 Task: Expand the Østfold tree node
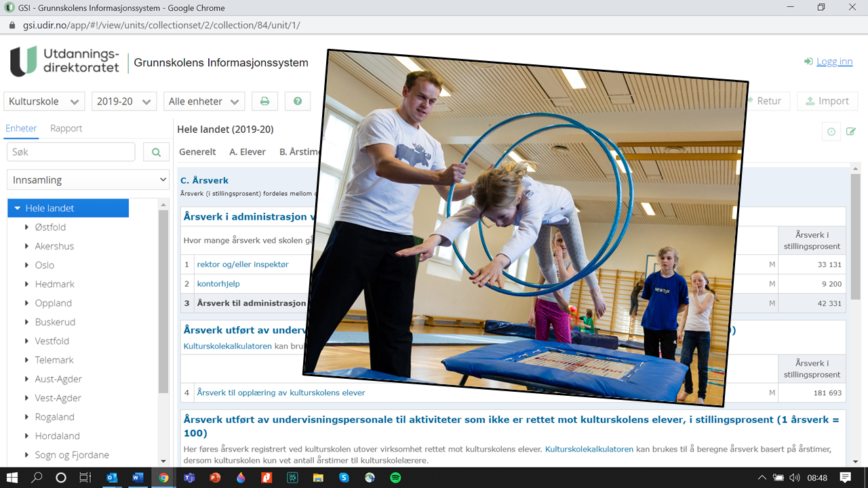coord(27,227)
